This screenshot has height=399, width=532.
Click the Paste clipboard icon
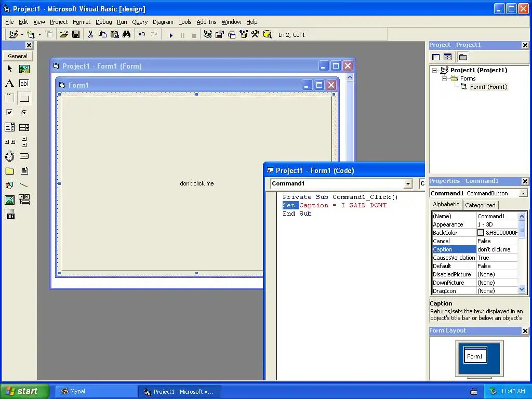tap(115, 35)
